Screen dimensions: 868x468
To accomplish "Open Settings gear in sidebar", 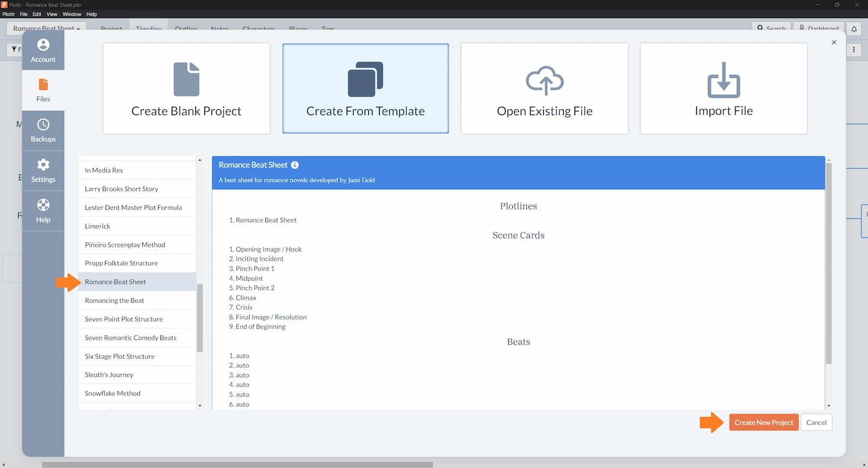I will (x=43, y=171).
